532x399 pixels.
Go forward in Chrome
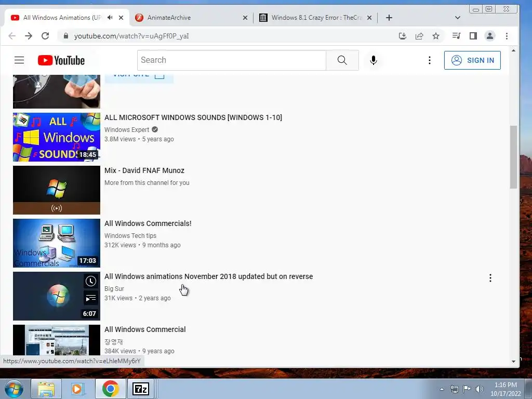pos(29,36)
